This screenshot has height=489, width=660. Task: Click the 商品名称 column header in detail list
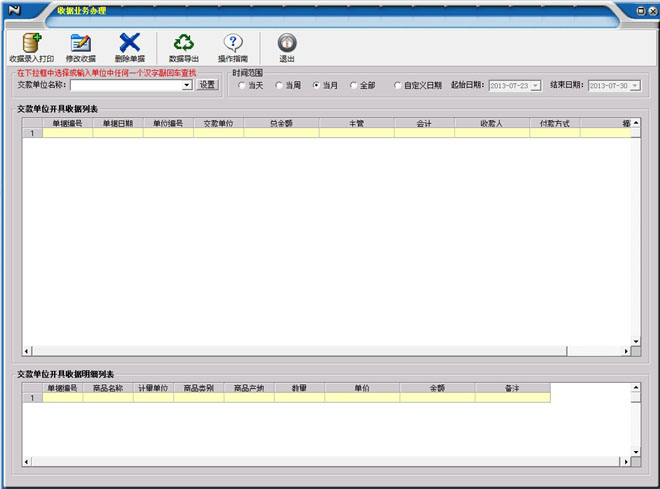(108, 387)
